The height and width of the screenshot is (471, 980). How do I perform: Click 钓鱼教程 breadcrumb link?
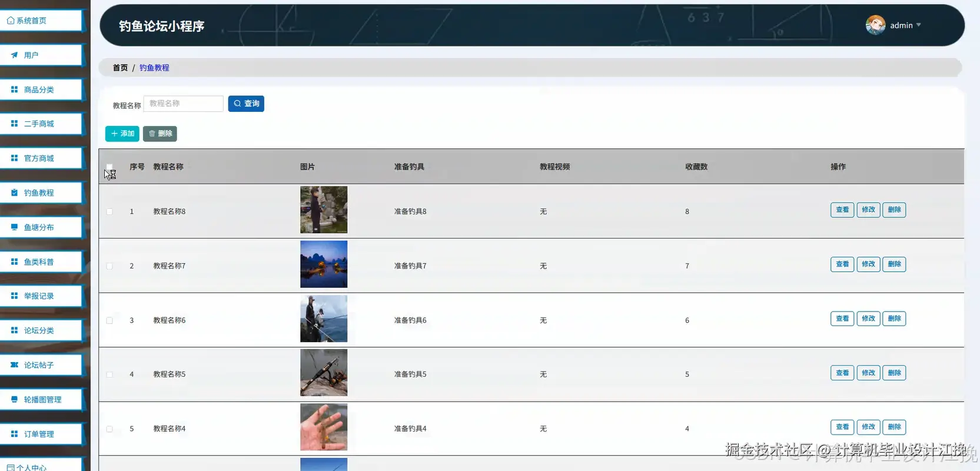pos(154,68)
